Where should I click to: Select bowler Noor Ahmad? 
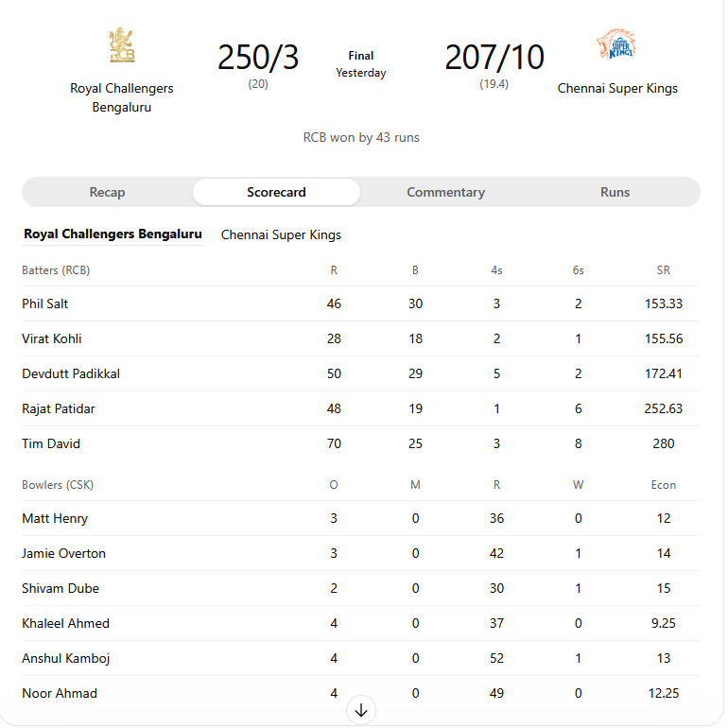click(x=60, y=693)
